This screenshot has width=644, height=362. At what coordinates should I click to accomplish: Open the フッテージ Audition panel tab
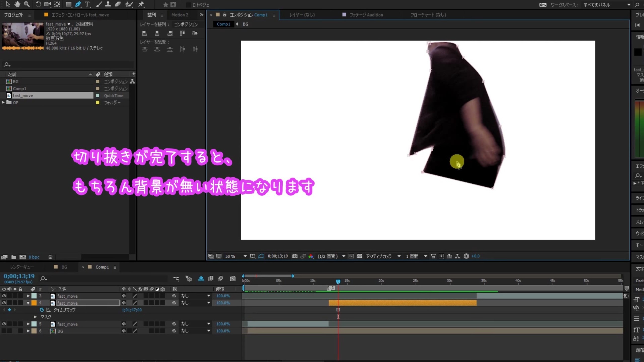coord(366,15)
